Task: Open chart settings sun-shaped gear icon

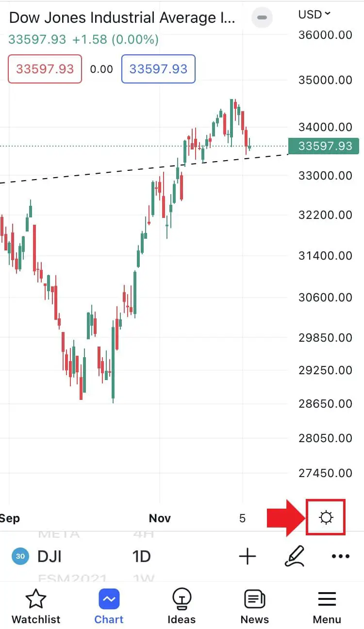Action: click(x=326, y=518)
